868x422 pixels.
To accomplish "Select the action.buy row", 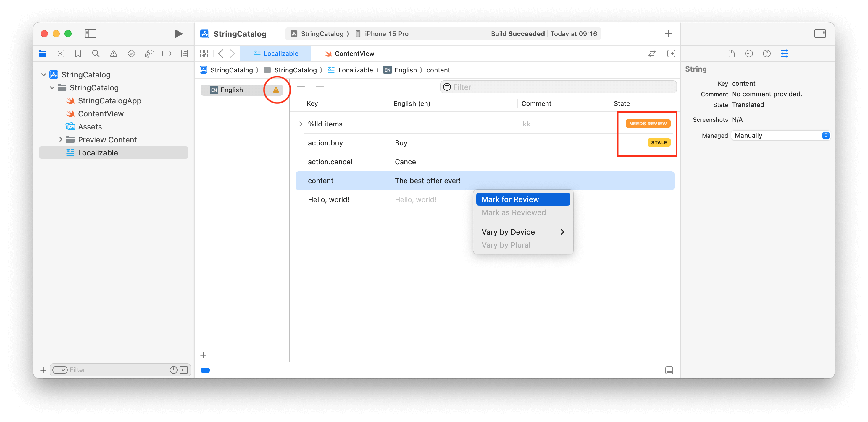I will (485, 143).
